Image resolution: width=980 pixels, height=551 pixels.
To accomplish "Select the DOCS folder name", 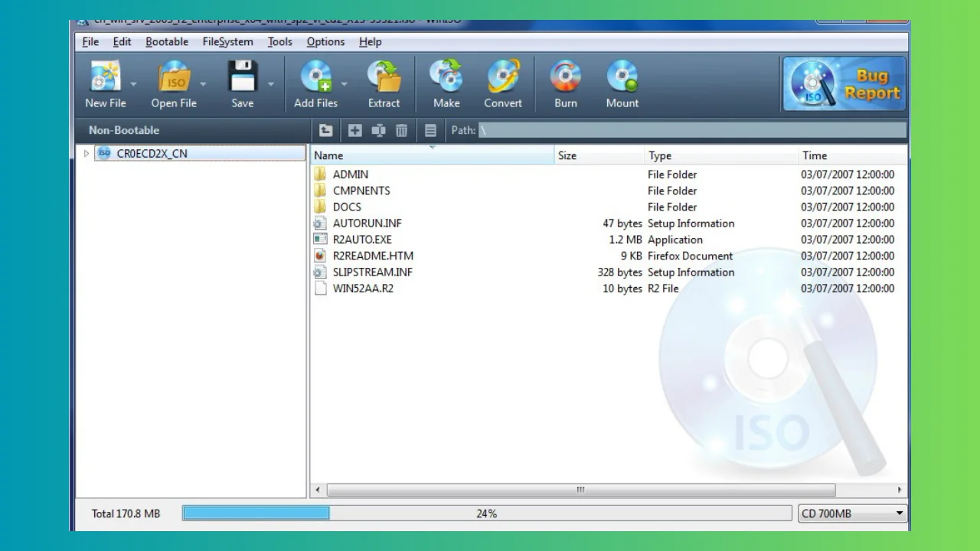I will 347,207.
